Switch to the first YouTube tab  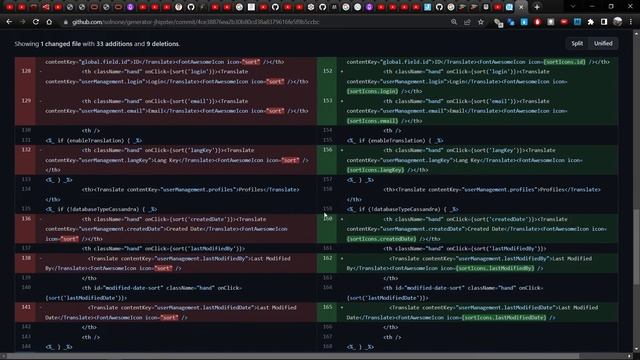coord(9,7)
